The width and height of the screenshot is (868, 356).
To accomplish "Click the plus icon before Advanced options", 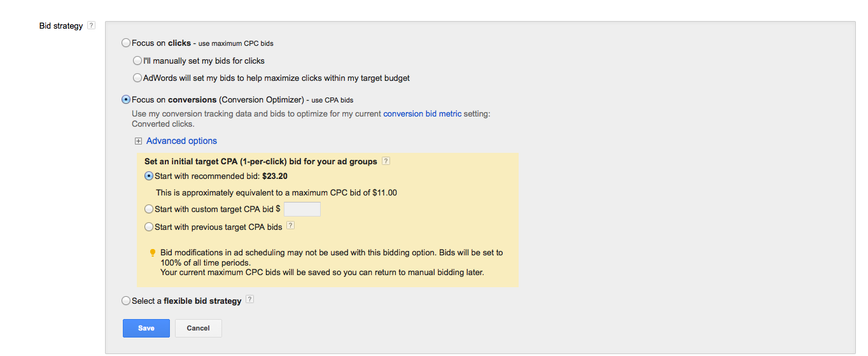I will point(138,141).
